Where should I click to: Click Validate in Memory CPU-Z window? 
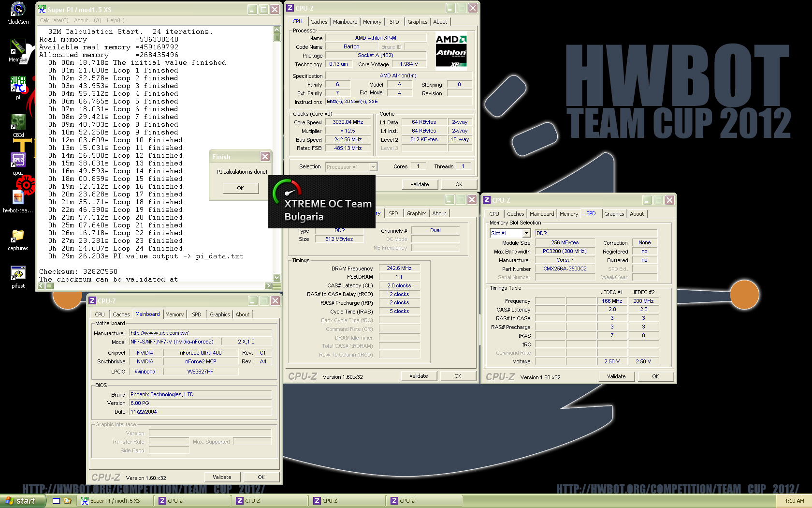pyautogui.click(x=419, y=376)
